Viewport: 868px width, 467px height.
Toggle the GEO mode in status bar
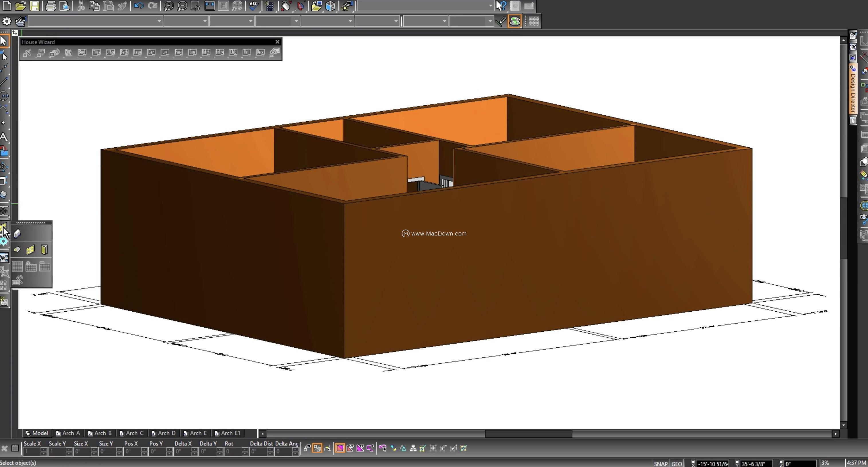[677, 464]
